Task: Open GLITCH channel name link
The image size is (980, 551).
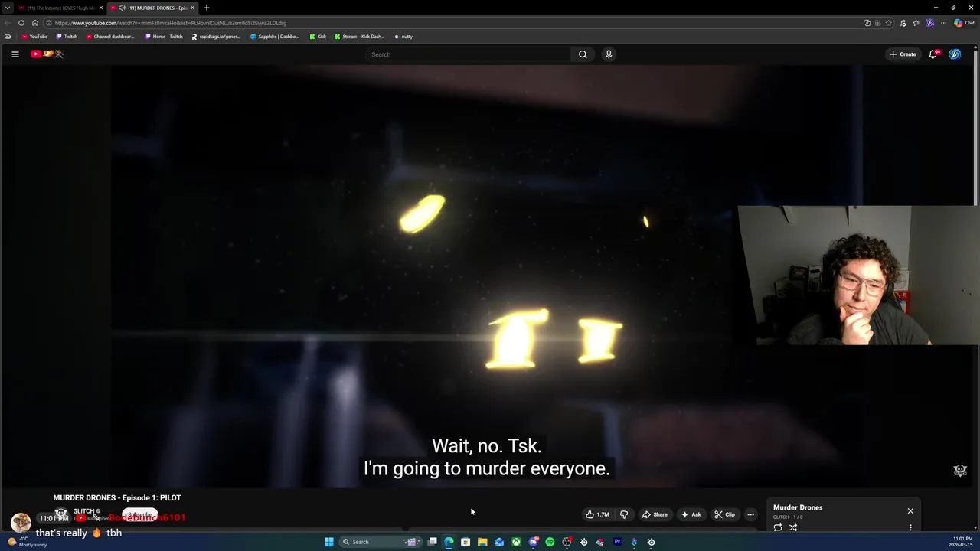Action: click(x=83, y=510)
